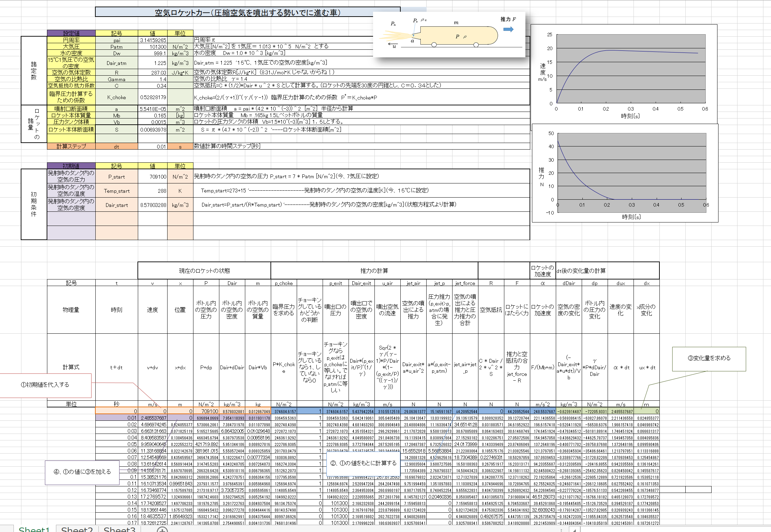This screenshot has width=771, height=532.
Task: Switch to the Sheet2 tab
Action: pyautogui.click(x=77, y=529)
